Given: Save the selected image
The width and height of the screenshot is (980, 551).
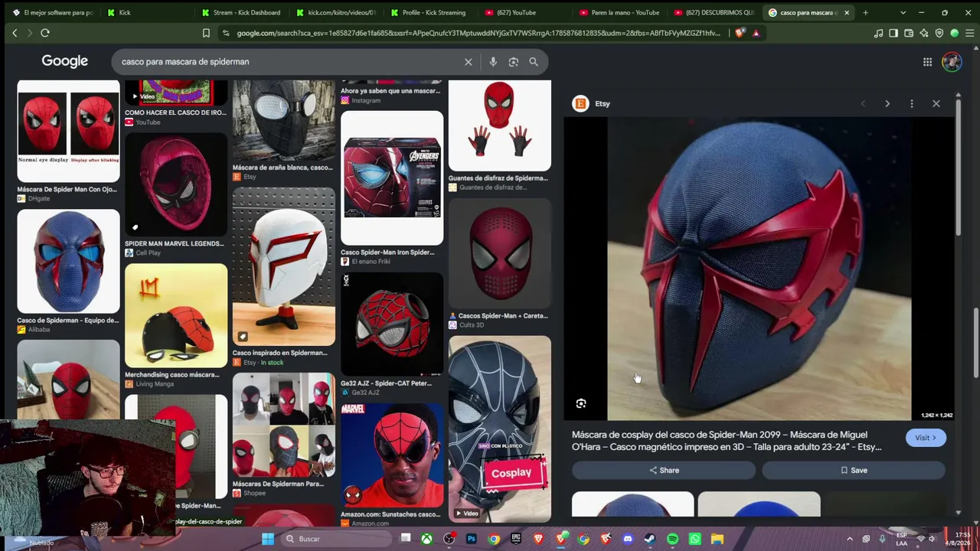Looking at the screenshot, I should [x=854, y=471].
